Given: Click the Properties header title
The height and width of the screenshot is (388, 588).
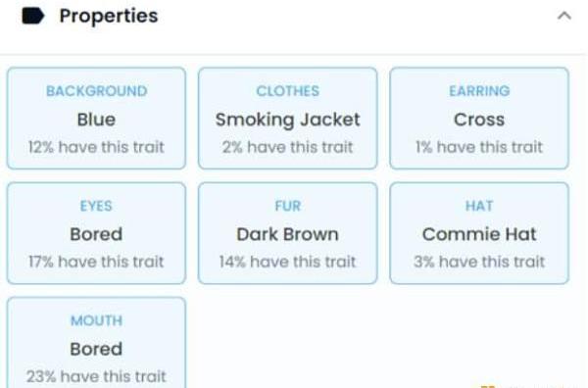Looking at the screenshot, I should click(x=109, y=16).
